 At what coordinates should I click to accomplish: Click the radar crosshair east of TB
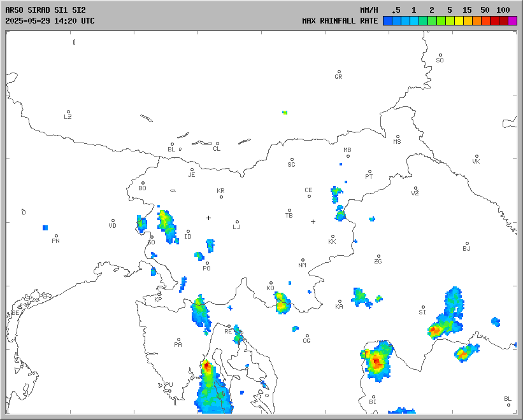click(x=313, y=221)
